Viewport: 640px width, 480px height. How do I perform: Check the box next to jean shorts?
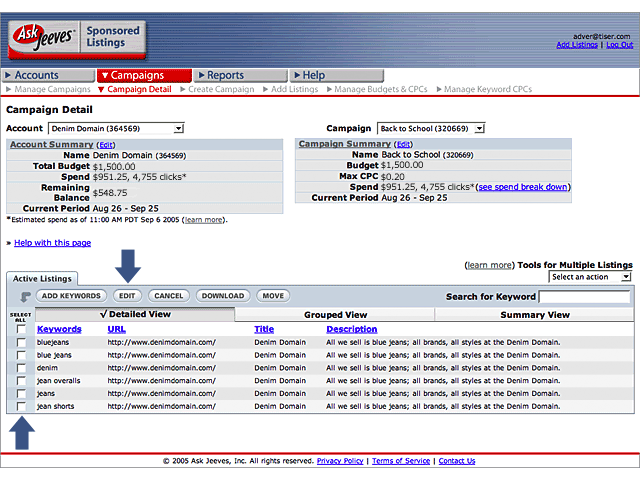21,407
